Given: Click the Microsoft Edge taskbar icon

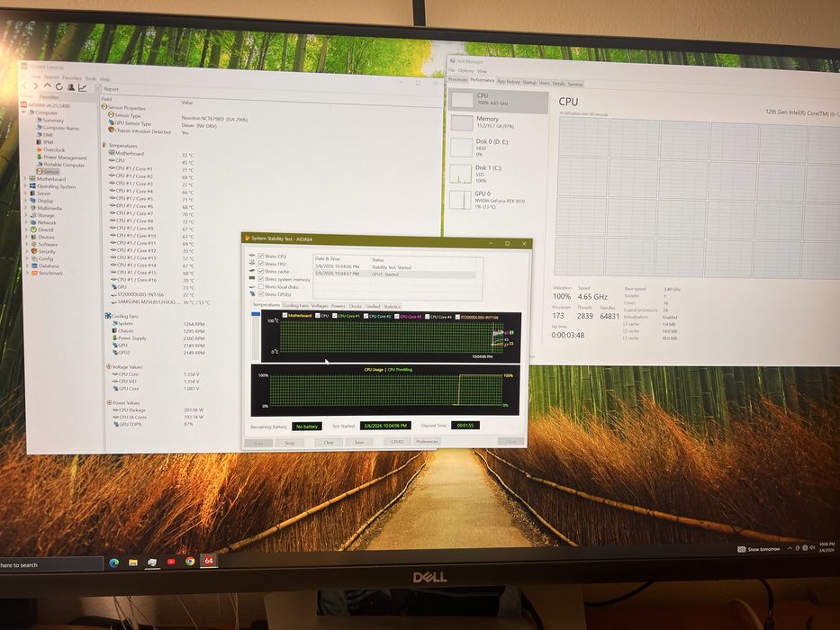Looking at the screenshot, I should coord(114,562).
